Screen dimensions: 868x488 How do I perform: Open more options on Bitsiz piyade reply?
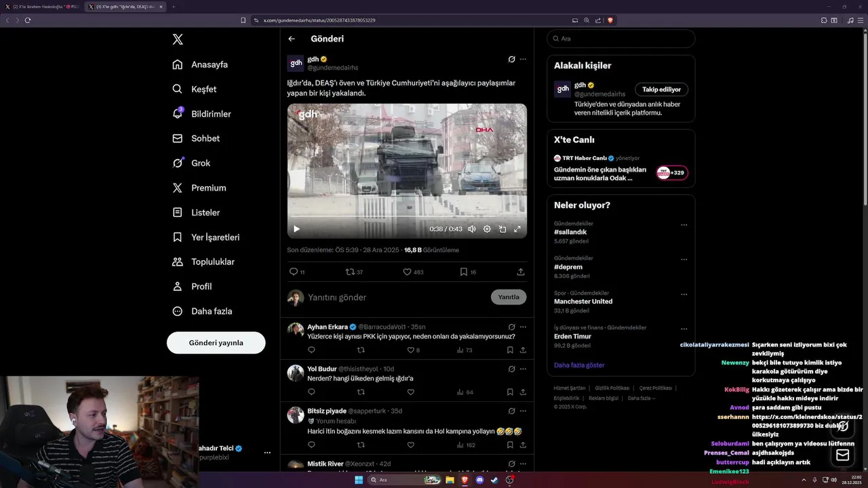523,411
